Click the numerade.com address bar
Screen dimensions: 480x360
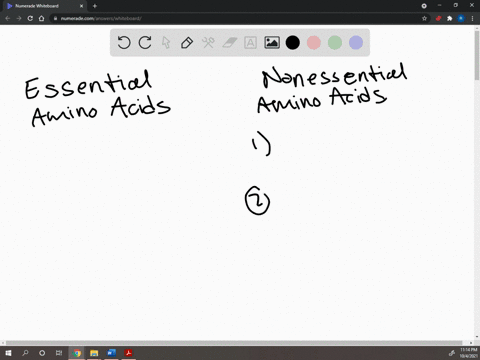(233, 18)
